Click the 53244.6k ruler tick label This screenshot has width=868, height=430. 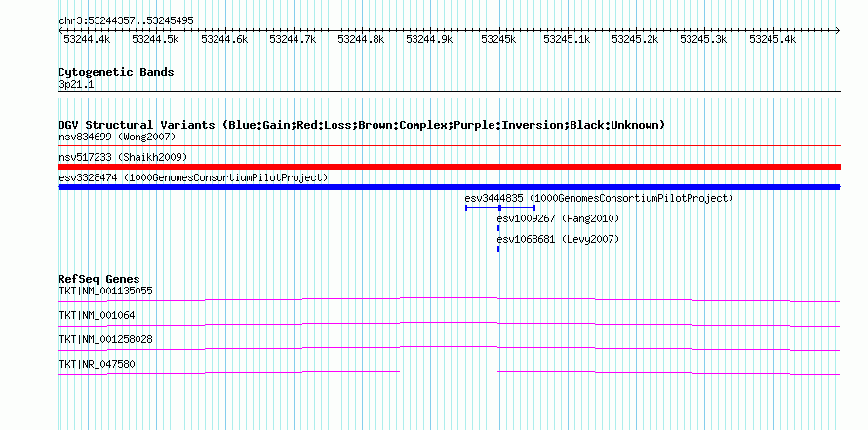click(x=224, y=39)
